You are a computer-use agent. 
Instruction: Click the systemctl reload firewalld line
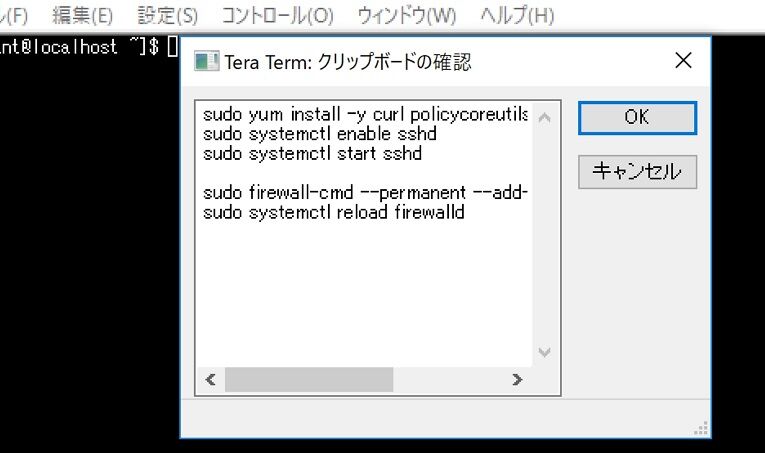click(334, 212)
